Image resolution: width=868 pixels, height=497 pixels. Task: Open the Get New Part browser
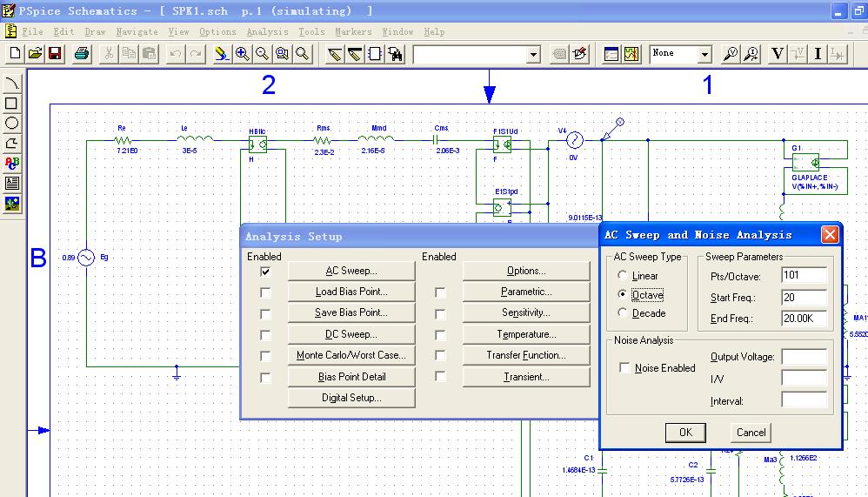click(x=395, y=54)
